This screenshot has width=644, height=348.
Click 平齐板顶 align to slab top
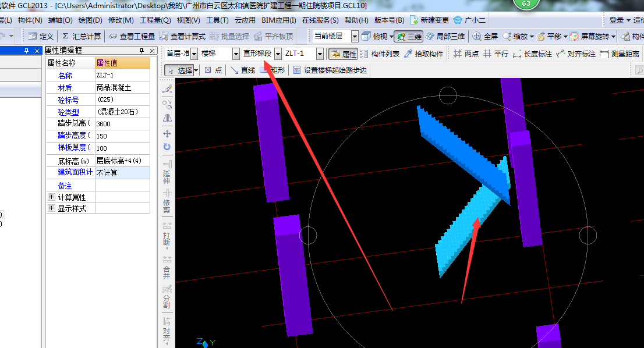point(274,37)
